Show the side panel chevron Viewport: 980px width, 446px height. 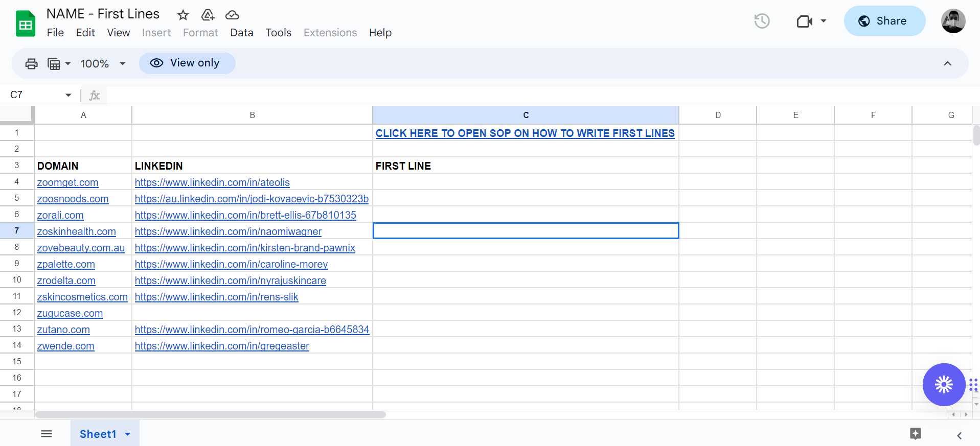tap(960, 435)
